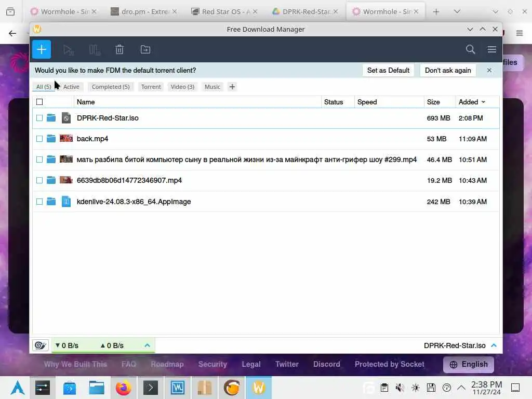Check the box for kdenlive AppImage

click(39, 202)
